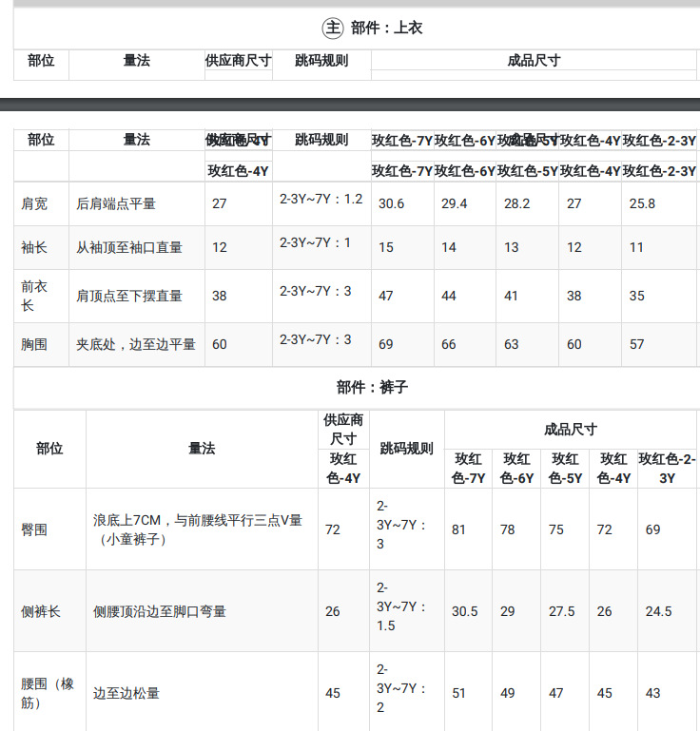This screenshot has height=731, width=700.
Task: Click the value 51 in 腰围 row
Action: coord(458,693)
